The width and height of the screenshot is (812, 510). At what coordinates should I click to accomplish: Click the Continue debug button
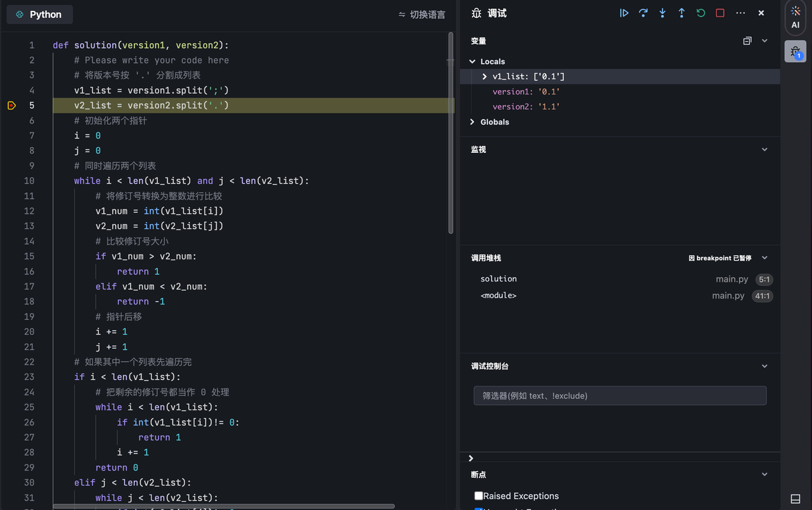pos(624,13)
